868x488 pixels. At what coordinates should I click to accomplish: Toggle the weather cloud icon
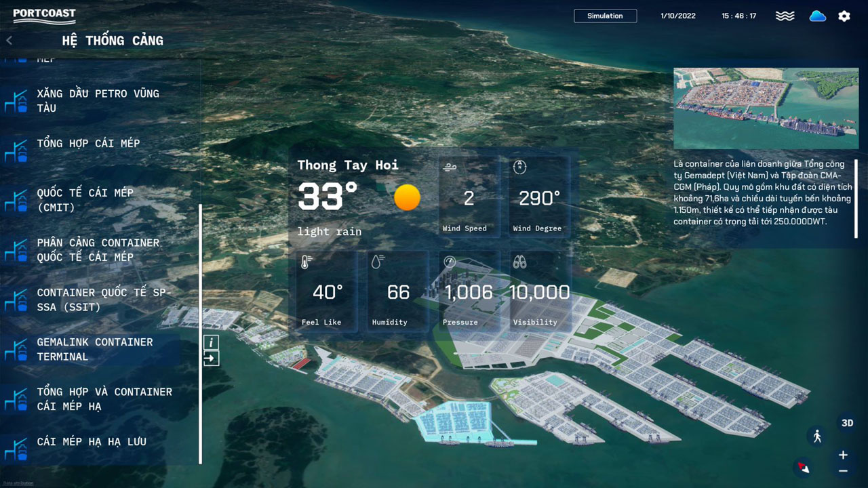(817, 16)
